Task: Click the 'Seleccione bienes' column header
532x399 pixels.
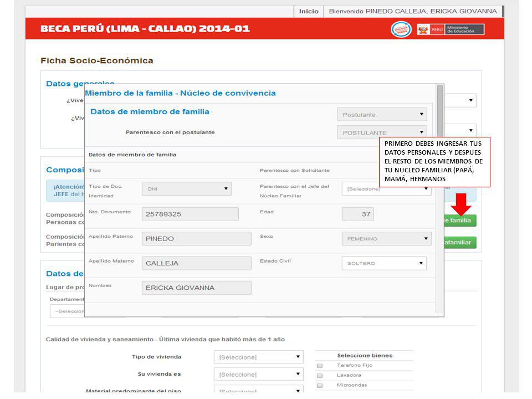Action: click(365, 356)
